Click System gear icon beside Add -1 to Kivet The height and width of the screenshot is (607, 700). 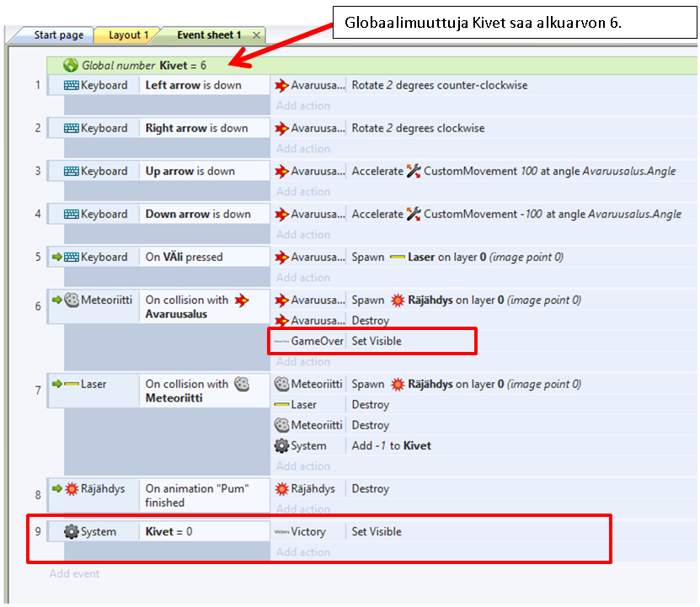tap(281, 446)
